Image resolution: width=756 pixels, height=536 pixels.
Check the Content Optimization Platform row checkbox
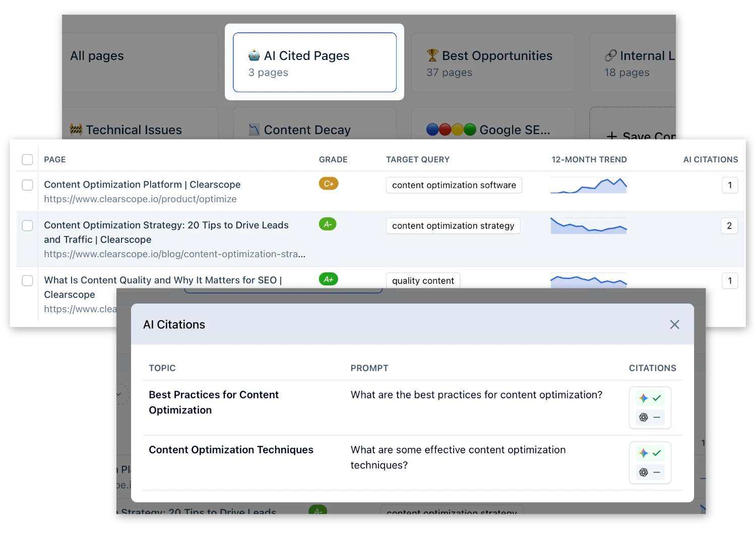click(x=27, y=185)
